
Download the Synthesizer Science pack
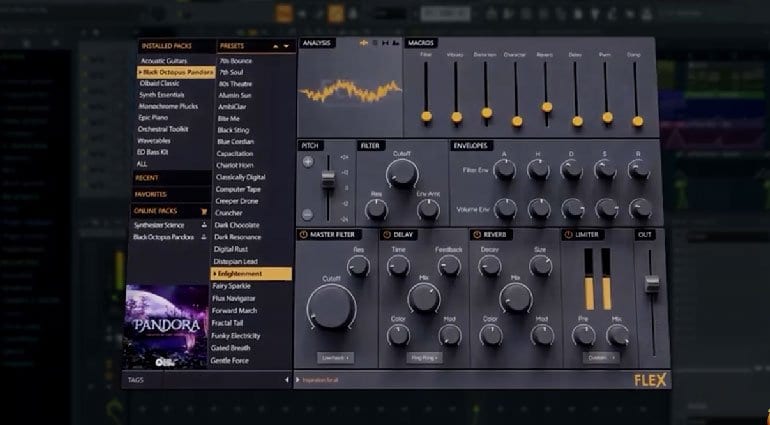coord(204,225)
